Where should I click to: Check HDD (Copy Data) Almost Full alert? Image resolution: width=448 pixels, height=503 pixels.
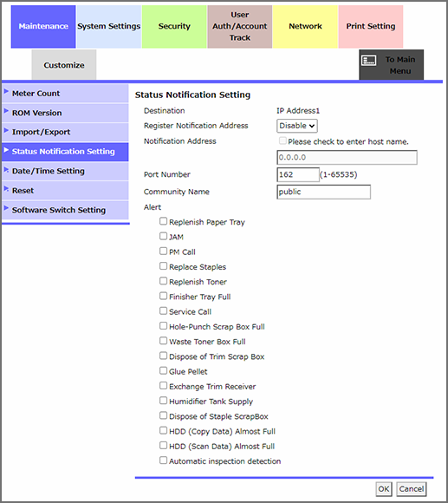pos(164,430)
